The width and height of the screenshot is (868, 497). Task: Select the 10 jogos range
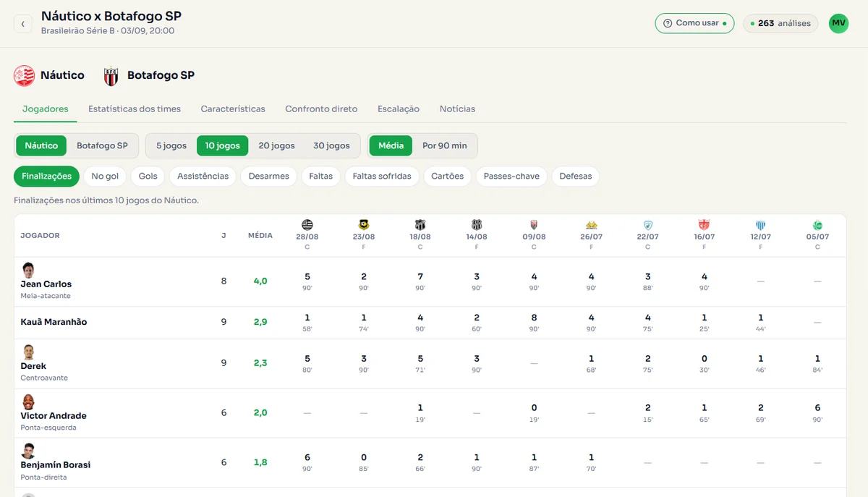point(223,145)
